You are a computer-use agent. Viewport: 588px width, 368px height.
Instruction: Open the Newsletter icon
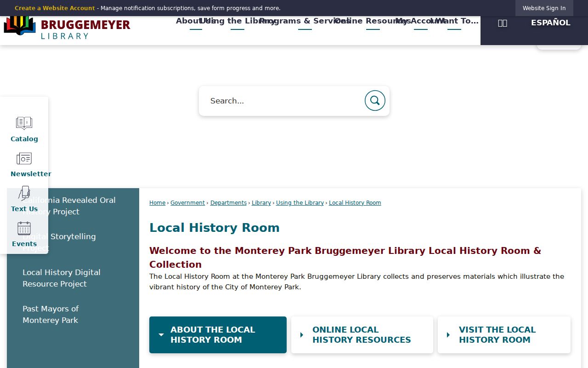tap(24, 159)
